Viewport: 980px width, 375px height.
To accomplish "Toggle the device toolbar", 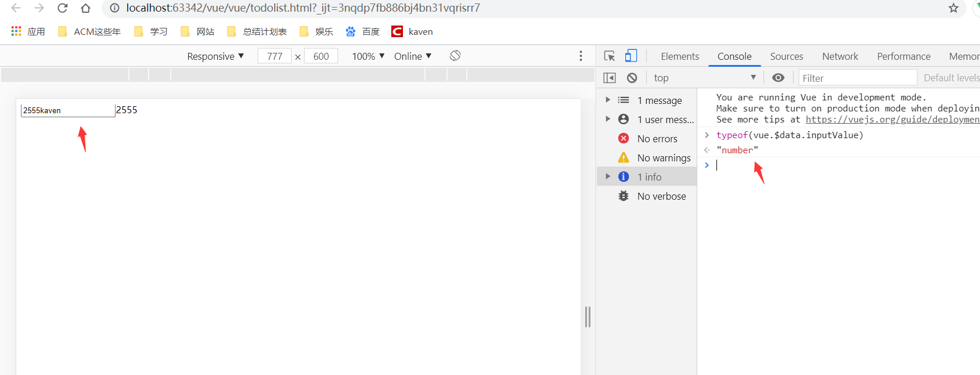I will click(631, 56).
